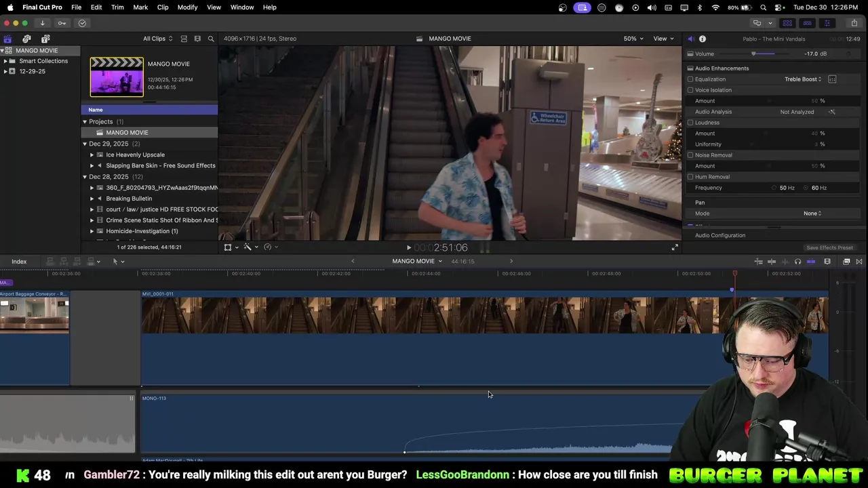Enter viewer fullscreen with arrows icon

point(675,247)
